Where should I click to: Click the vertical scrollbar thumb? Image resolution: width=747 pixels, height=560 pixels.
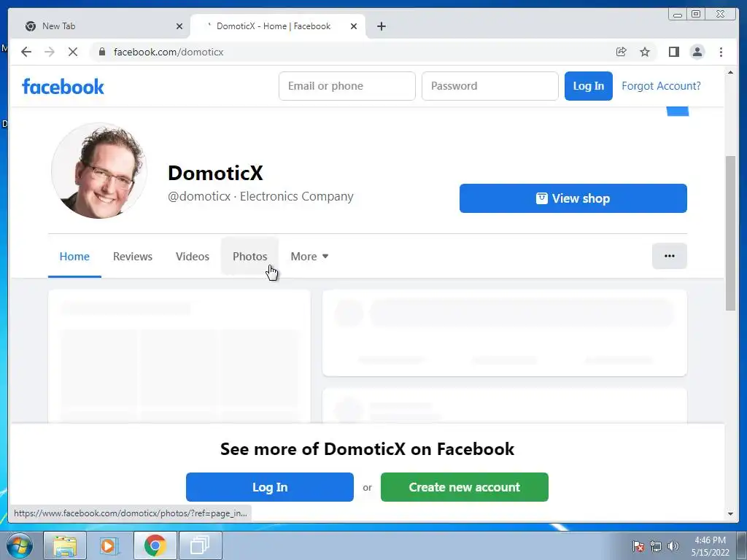730,233
